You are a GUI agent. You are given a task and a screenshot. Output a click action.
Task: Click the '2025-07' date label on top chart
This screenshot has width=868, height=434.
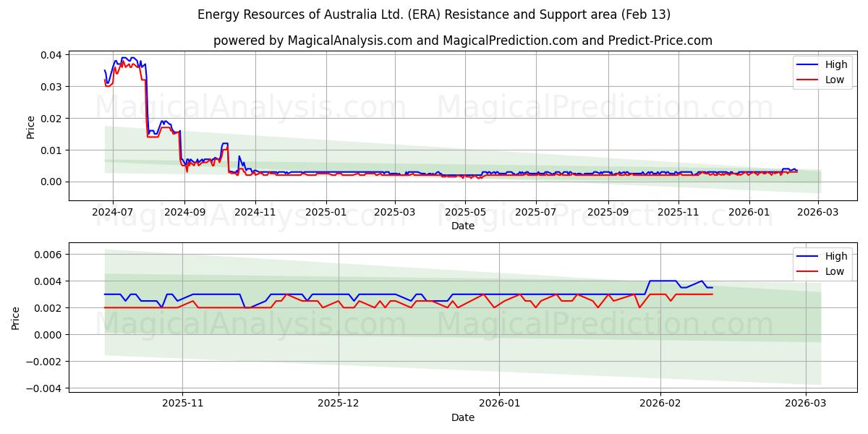click(x=536, y=213)
